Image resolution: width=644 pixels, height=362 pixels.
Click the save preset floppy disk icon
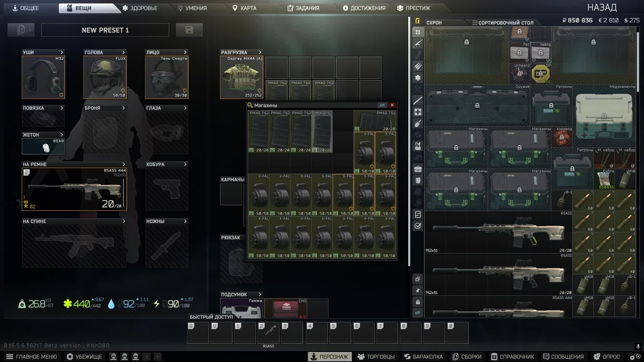189,30
